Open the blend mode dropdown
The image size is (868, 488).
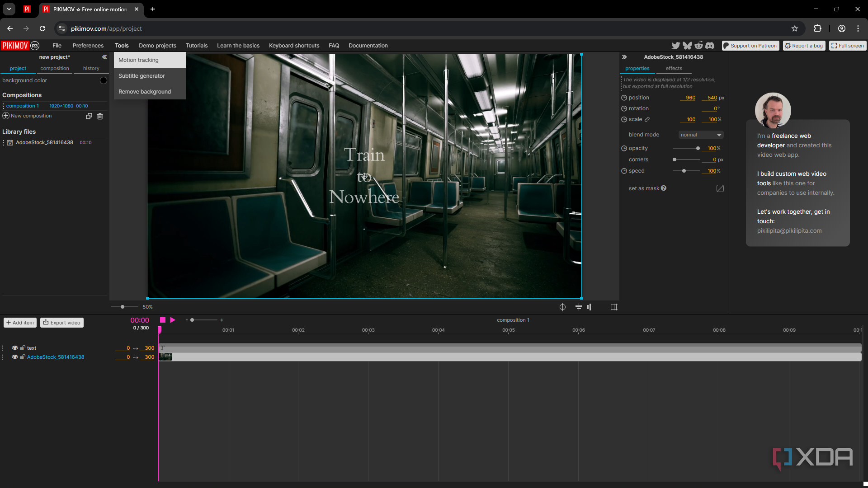click(701, 135)
